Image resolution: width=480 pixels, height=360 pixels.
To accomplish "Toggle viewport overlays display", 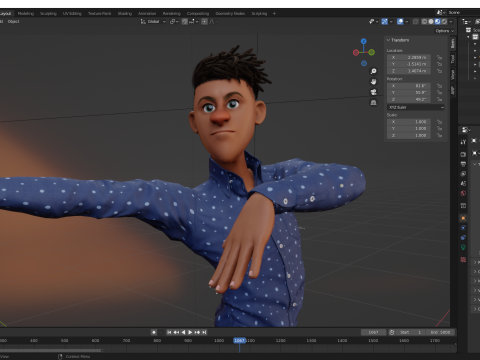I will pos(400,22).
